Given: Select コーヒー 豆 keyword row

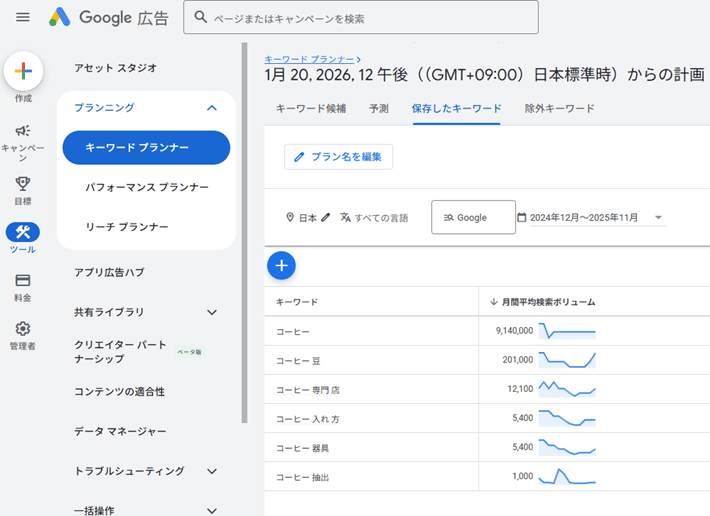Looking at the screenshot, I should [487, 360].
